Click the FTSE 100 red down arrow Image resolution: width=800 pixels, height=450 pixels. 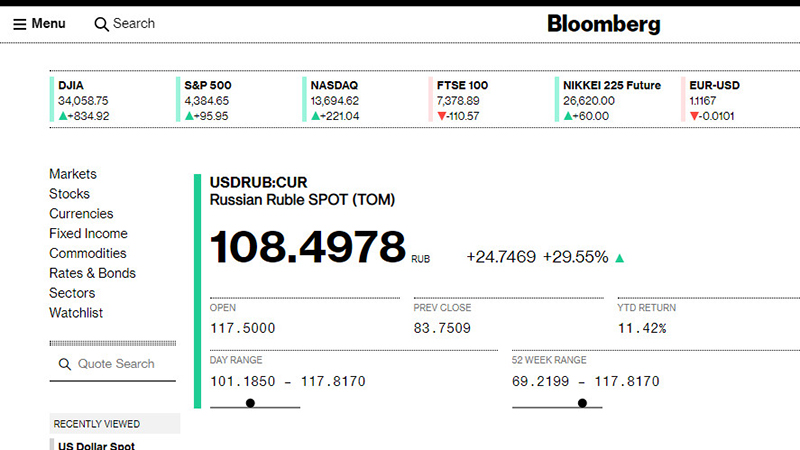tap(442, 116)
